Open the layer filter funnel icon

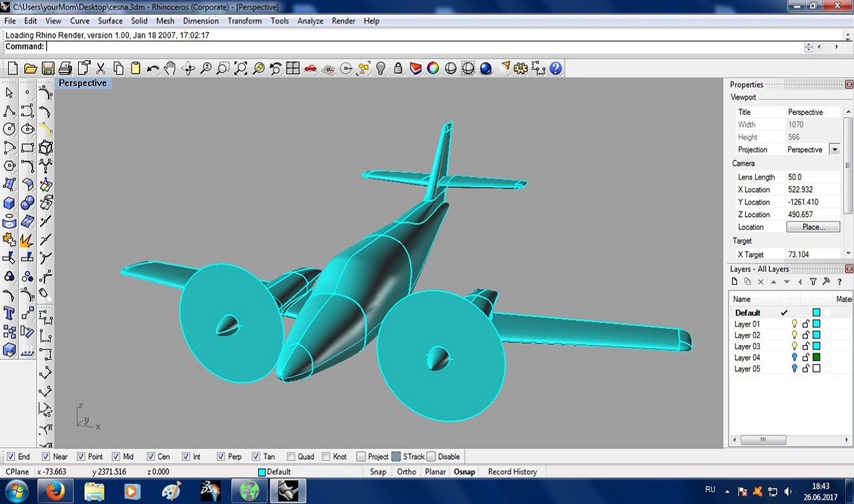pyautogui.click(x=813, y=282)
